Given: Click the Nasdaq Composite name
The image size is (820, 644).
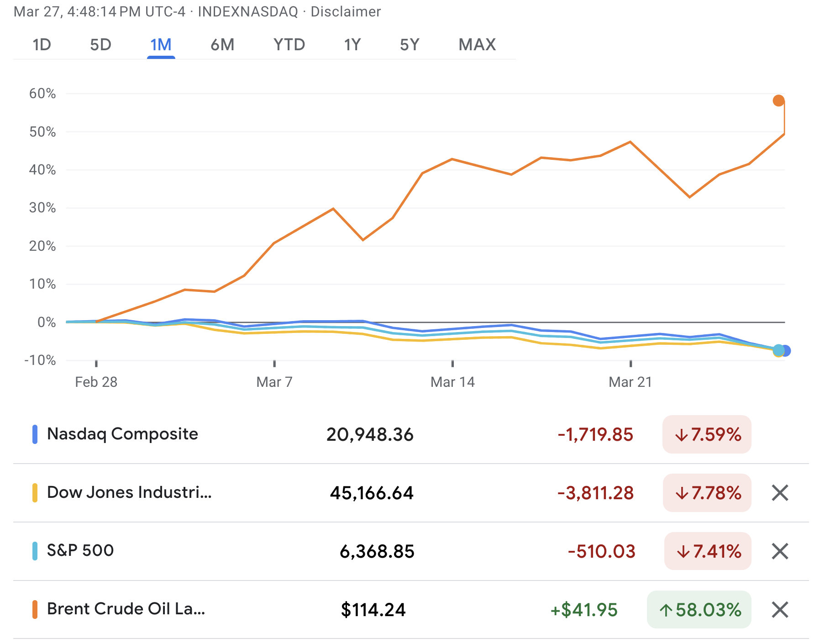Looking at the screenshot, I should pos(122,434).
